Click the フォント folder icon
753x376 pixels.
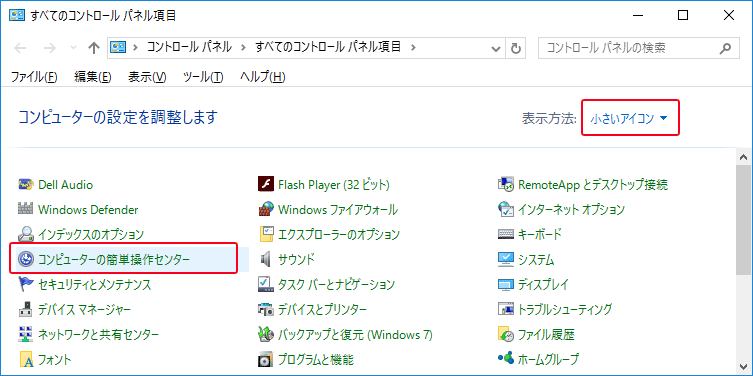(26, 359)
